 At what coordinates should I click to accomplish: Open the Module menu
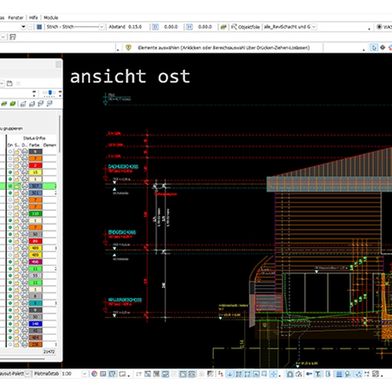coord(51,18)
